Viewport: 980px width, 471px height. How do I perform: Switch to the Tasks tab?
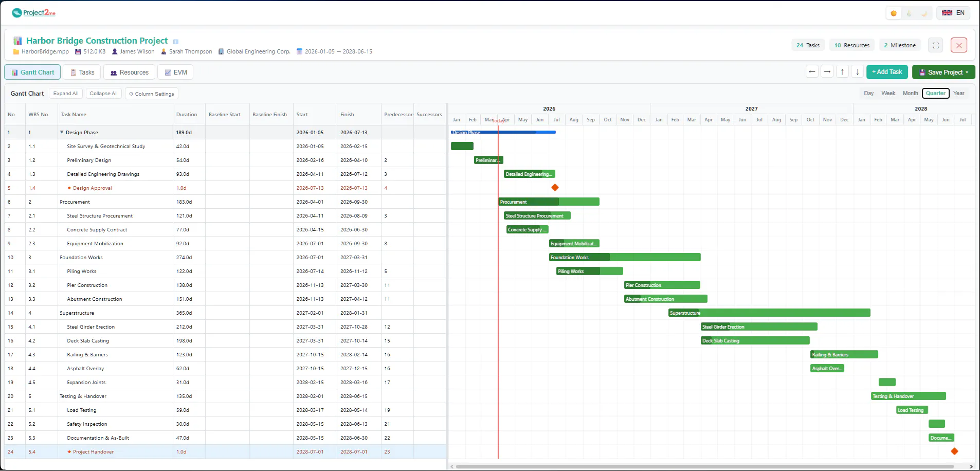pos(82,73)
